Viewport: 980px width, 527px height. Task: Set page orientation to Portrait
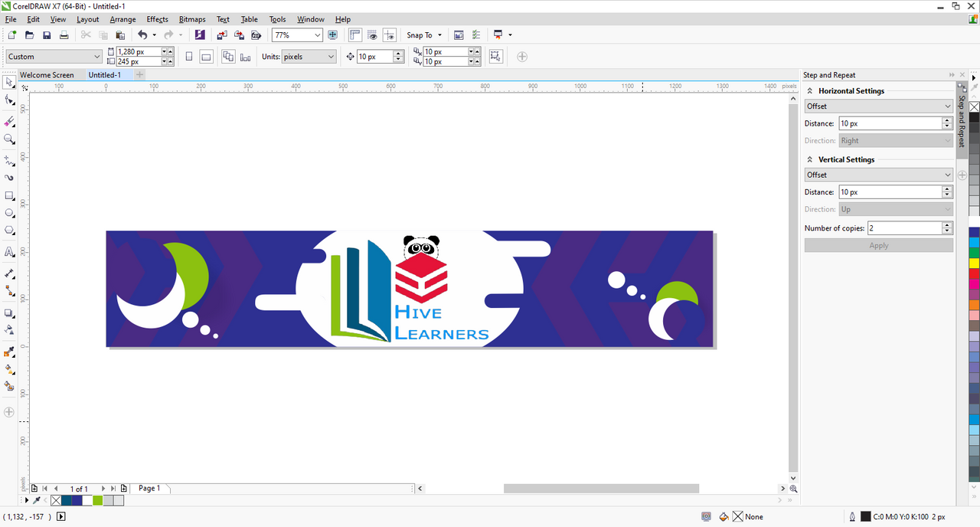pos(188,57)
